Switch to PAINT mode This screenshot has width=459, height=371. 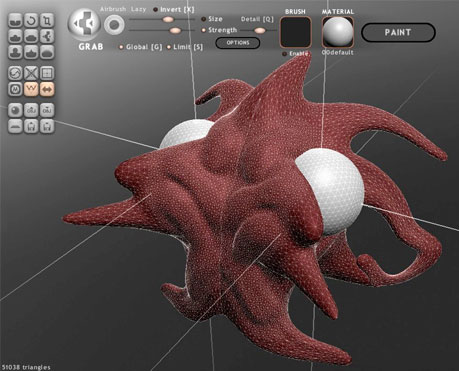[x=398, y=33]
